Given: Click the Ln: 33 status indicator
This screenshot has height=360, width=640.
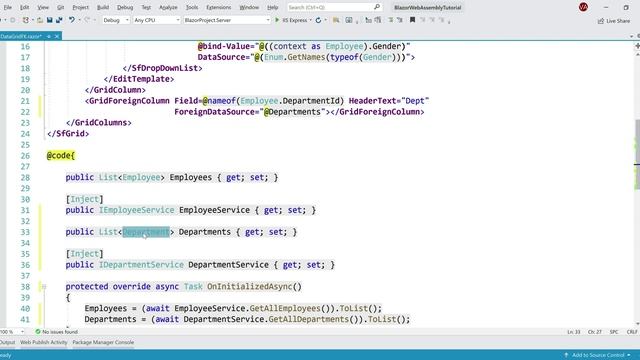Looking at the screenshot, I should (573, 332).
